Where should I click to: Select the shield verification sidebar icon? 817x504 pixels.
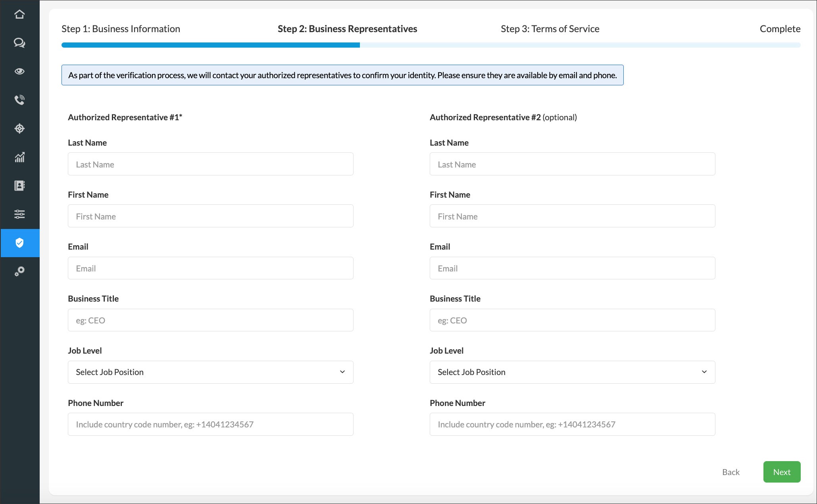point(19,243)
